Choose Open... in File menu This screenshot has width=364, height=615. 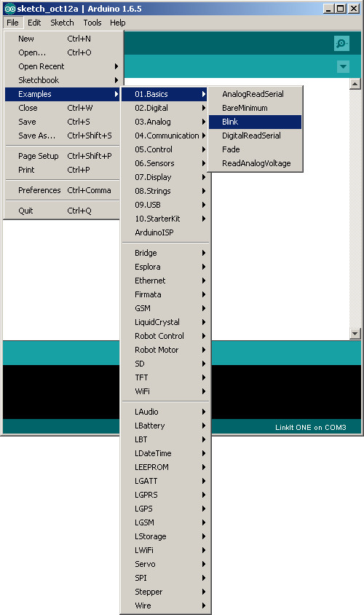pyautogui.click(x=62, y=52)
